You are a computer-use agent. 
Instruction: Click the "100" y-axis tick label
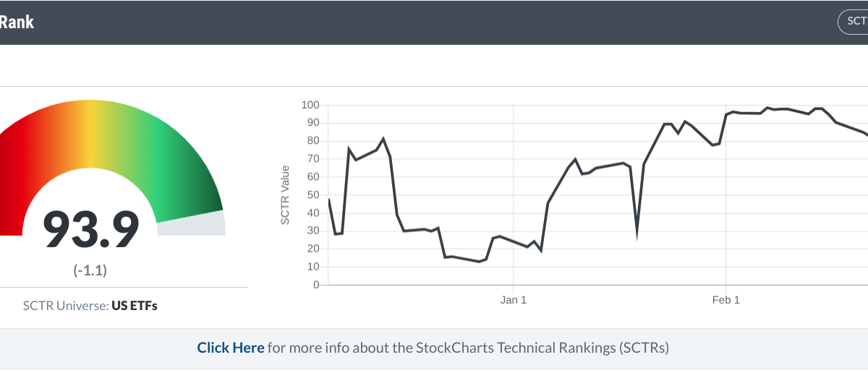[310, 106]
